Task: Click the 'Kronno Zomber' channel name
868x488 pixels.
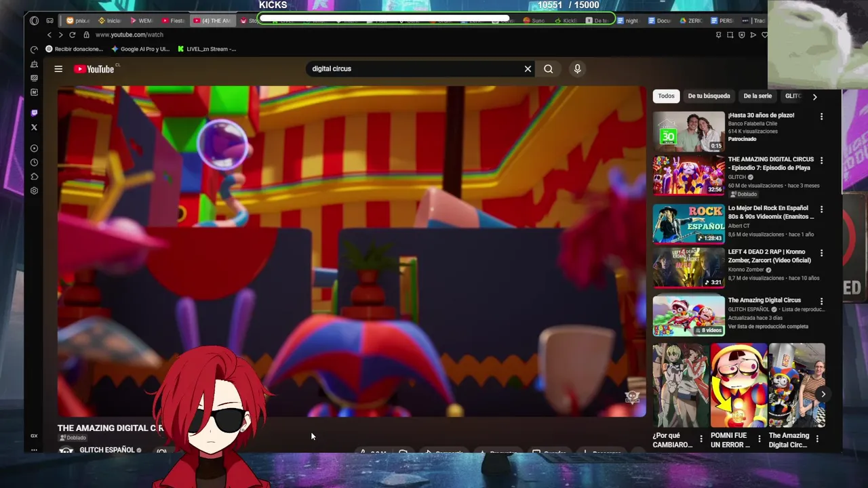Action: 746,270
